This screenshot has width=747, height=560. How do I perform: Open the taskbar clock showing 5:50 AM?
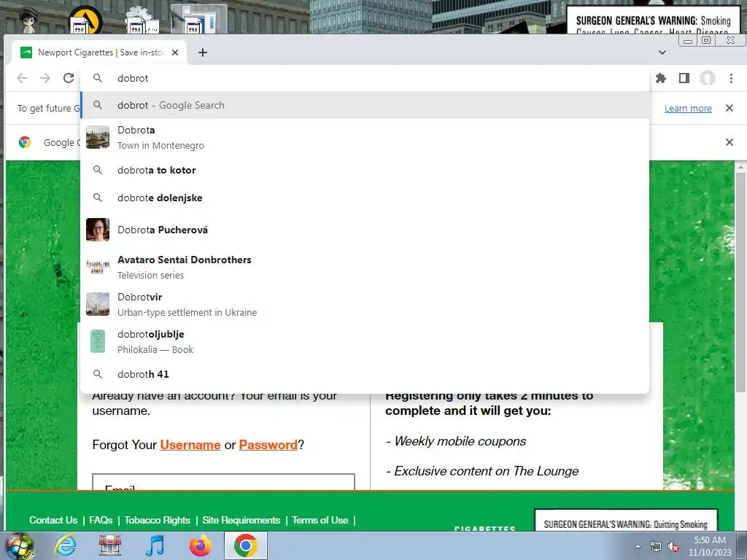(710, 546)
